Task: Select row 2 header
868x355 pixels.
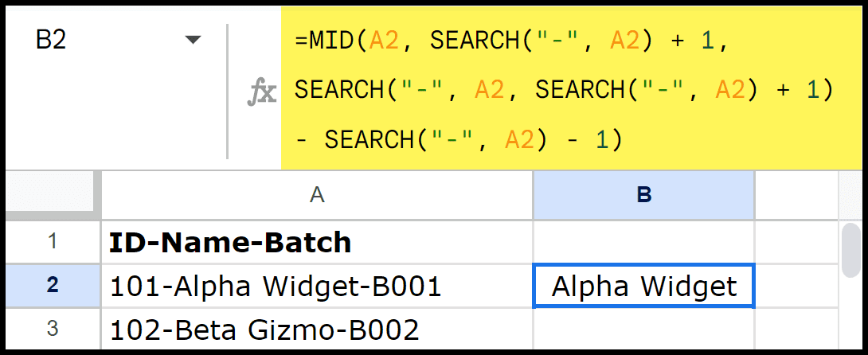Action: point(52,285)
